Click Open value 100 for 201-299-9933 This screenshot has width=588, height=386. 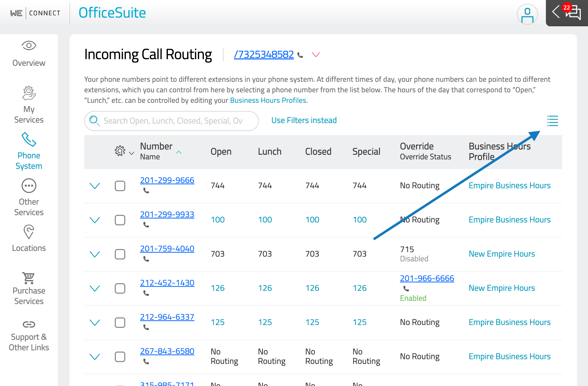tap(218, 220)
